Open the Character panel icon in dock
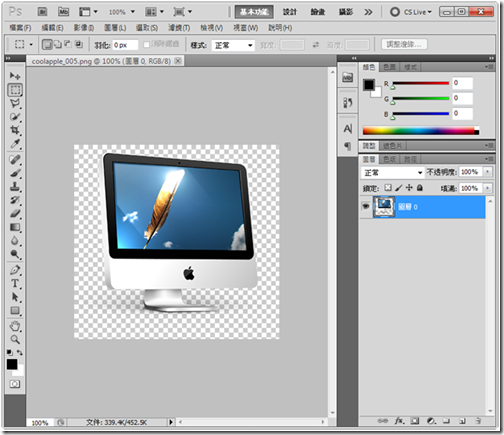The height and width of the screenshot is (435, 504). (x=347, y=129)
